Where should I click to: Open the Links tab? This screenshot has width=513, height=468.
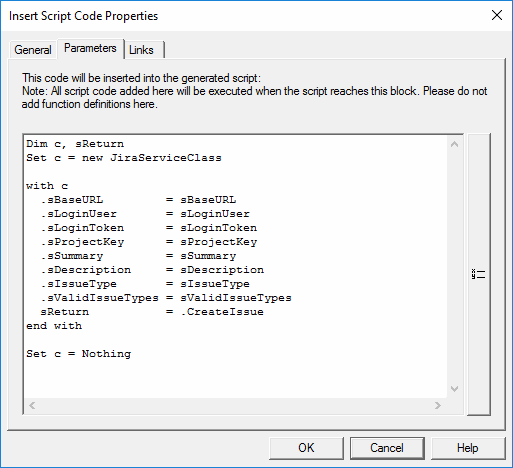click(x=141, y=50)
